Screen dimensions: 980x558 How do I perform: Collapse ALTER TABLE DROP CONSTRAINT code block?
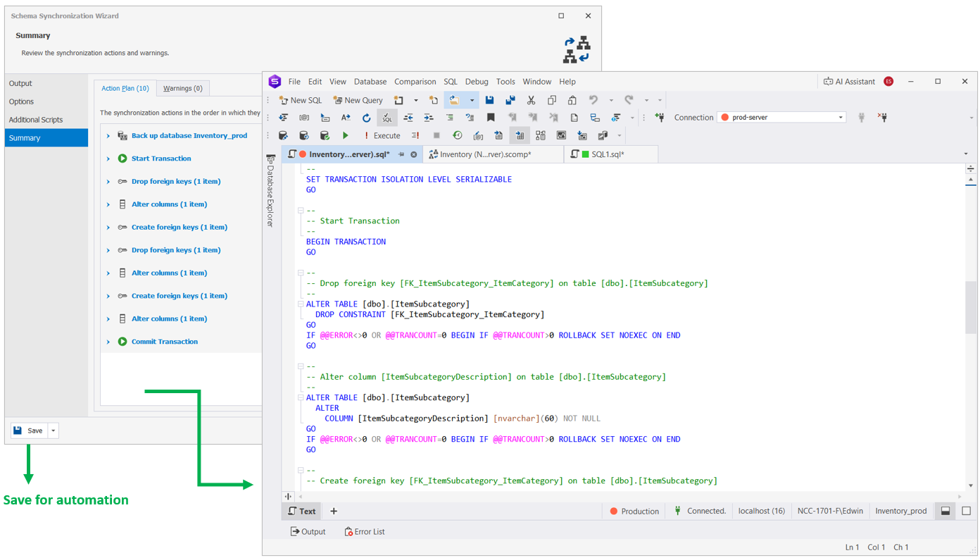(x=301, y=304)
